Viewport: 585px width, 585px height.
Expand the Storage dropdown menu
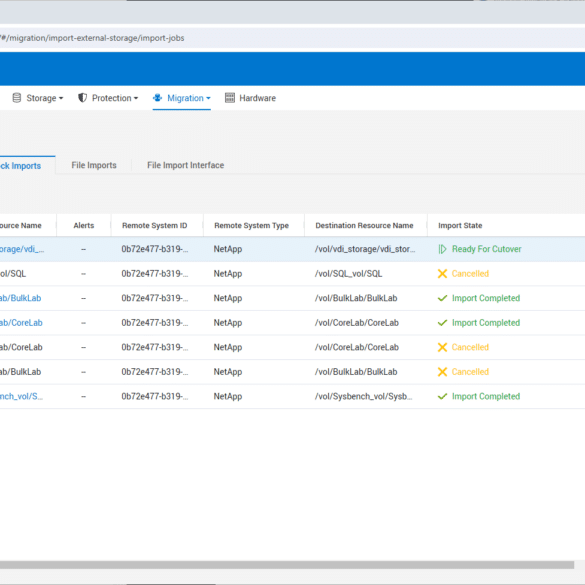[61, 98]
